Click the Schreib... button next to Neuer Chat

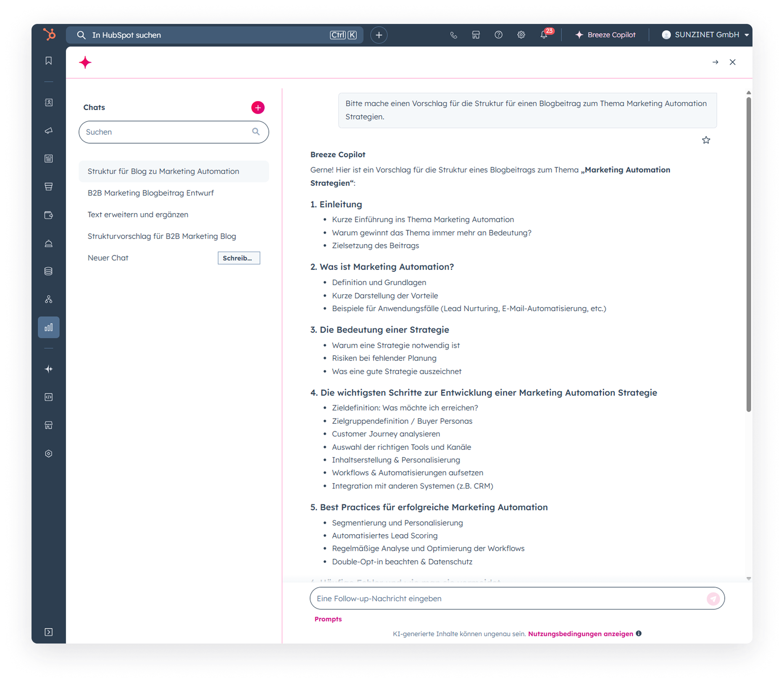[x=239, y=258]
